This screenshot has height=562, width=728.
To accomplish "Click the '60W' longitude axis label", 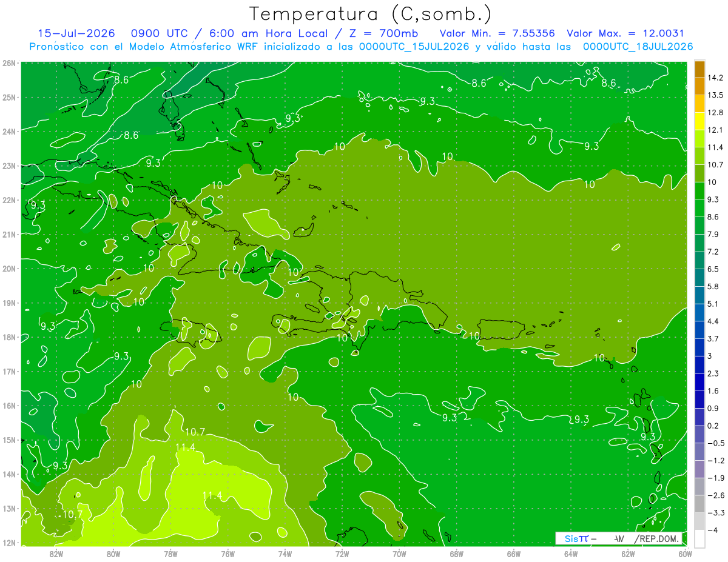I will pyautogui.click(x=686, y=554).
